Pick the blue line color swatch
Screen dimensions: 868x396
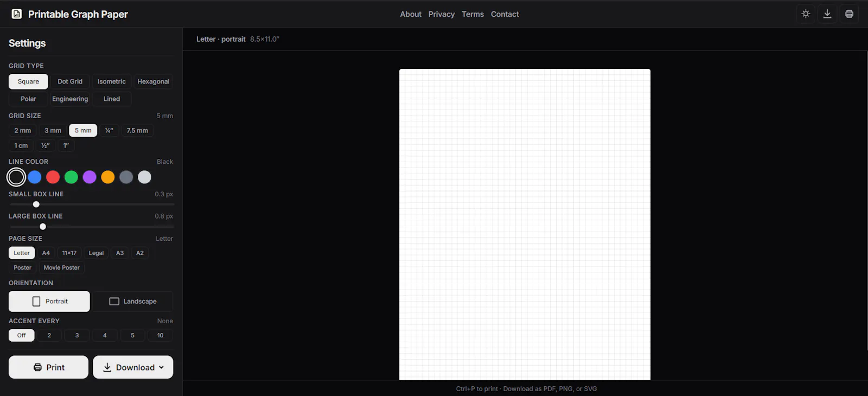pos(35,177)
